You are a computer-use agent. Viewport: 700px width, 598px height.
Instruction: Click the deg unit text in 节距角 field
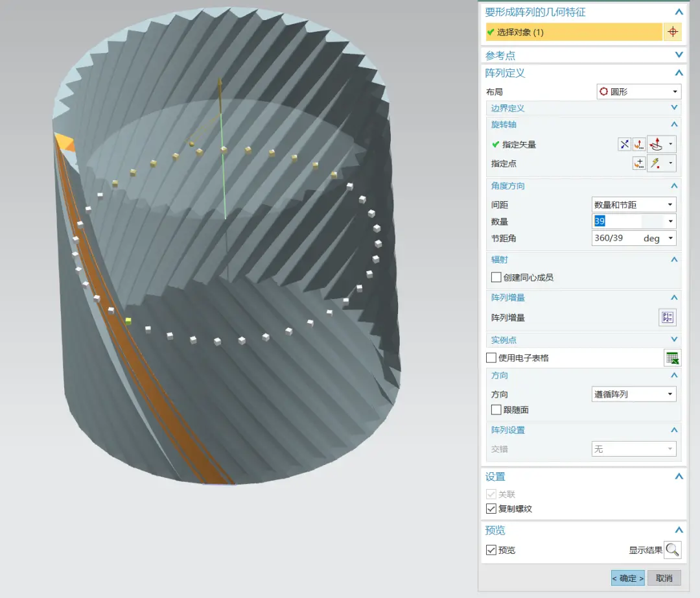651,239
